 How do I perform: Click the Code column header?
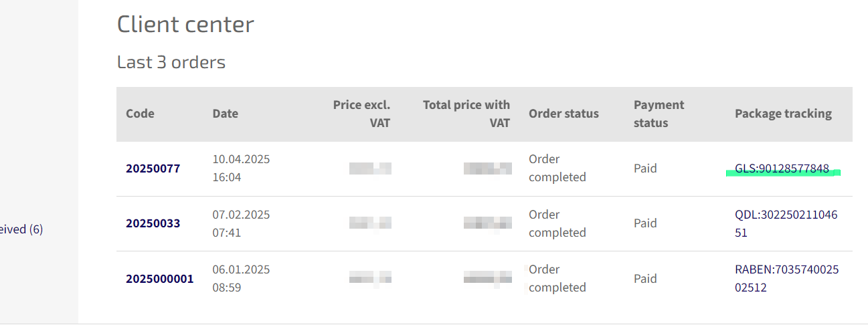140,114
